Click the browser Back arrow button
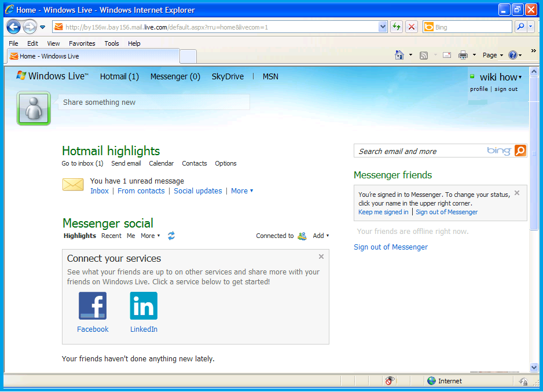Screen dimensions: 543x392 (13, 27)
